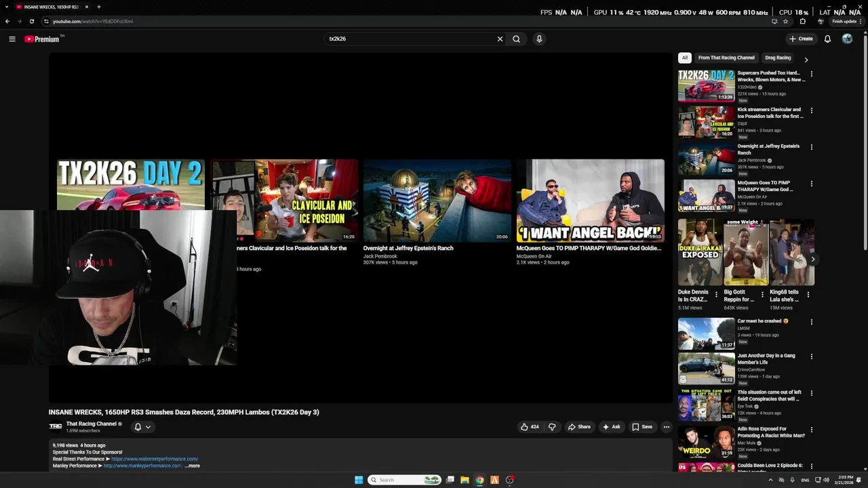
Task: Show next Shorts with the right arrow
Action: coord(812,259)
